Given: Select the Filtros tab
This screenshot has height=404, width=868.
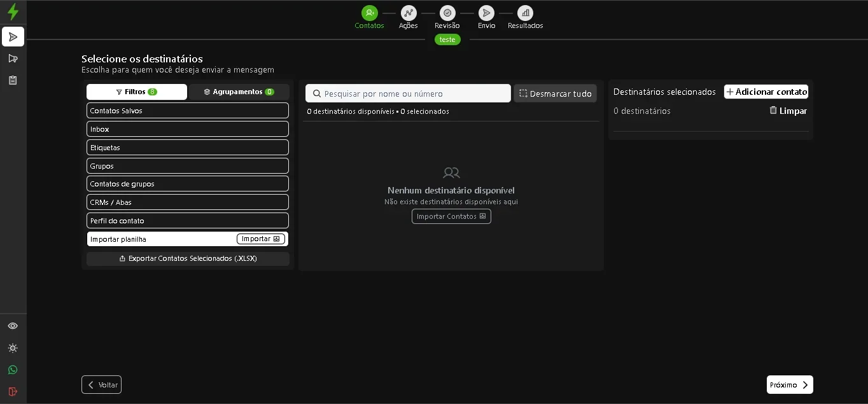Looking at the screenshot, I should tap(137, 92).
